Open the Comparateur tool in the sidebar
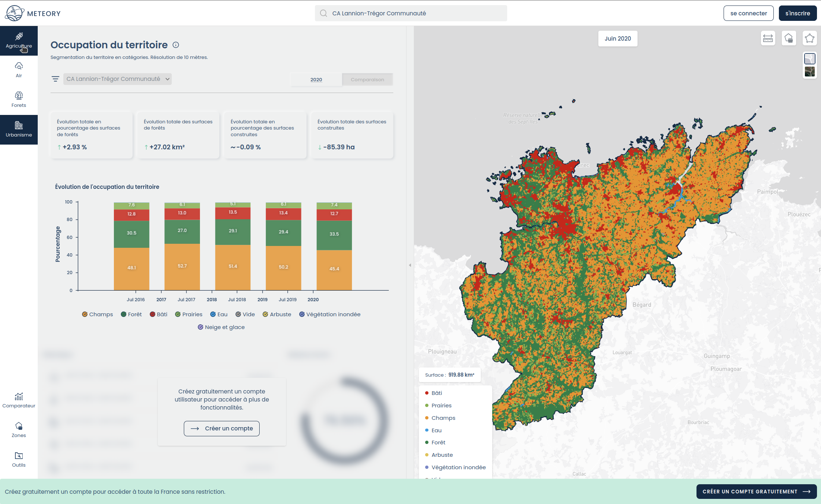Image resolution: width=821 pixels, height=504 pixels. tap(19, 400)
